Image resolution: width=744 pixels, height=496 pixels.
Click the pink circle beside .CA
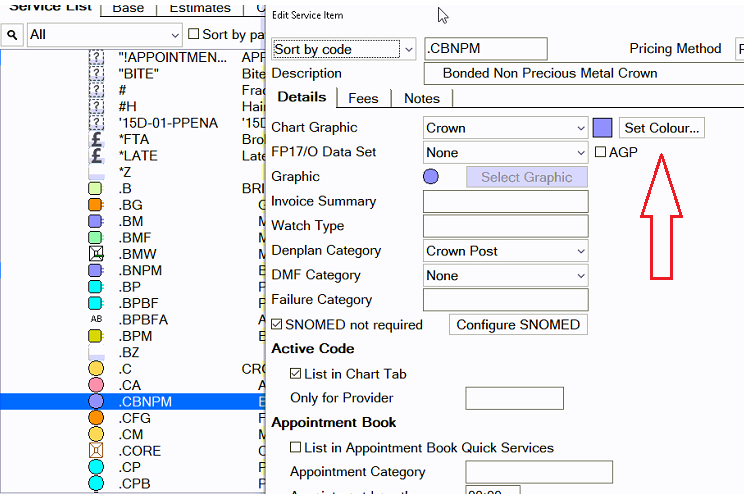pos(96,385)
